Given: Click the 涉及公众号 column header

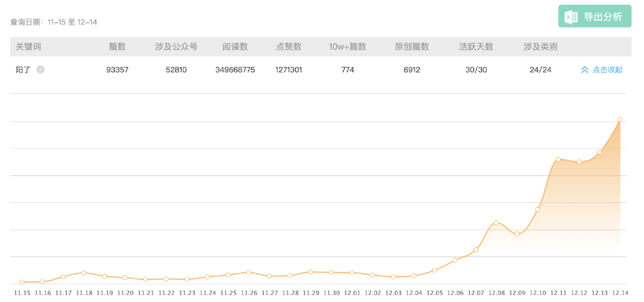Looking at the screenshot, I should tap(176, 47).
